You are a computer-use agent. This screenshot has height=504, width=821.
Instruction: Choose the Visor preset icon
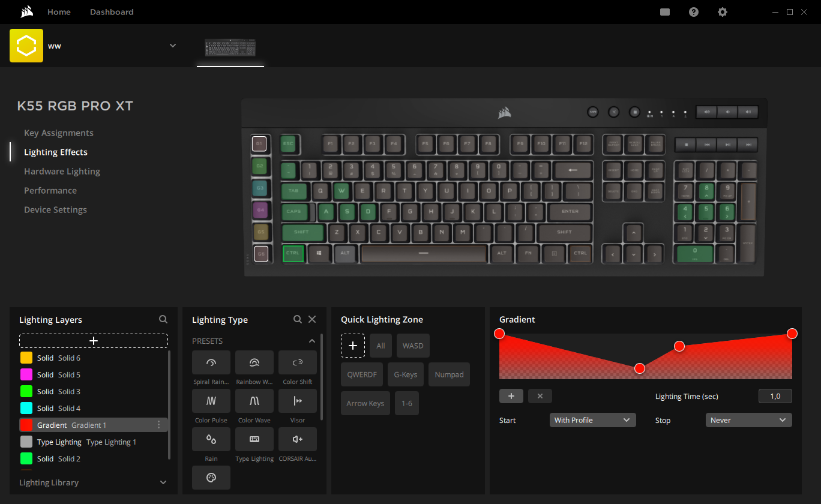pos(298,401)
